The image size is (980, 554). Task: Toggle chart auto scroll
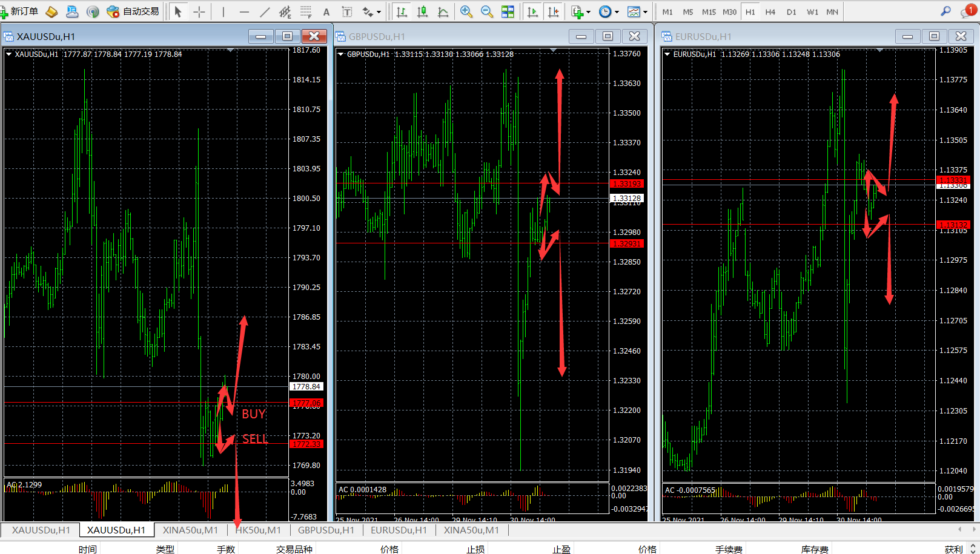pyautogui.click(x=532, y=12)
